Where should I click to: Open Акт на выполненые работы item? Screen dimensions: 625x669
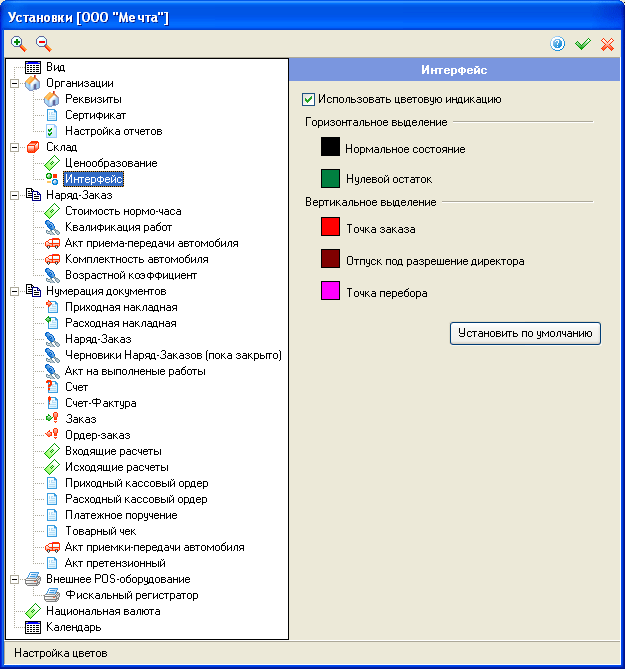[135, 371]
